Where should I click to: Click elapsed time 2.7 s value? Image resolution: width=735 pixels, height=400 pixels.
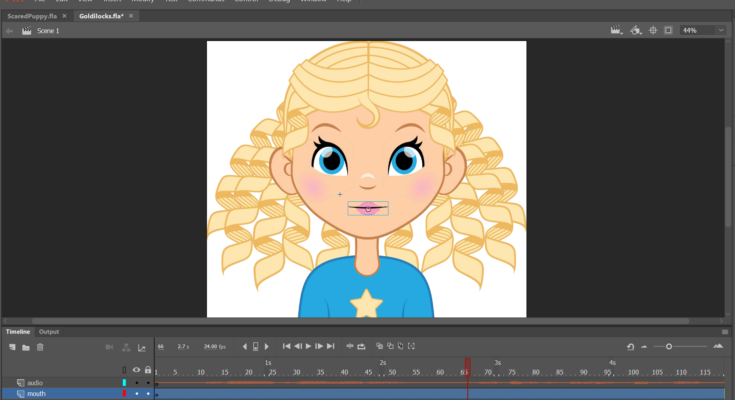pyautogui.click(x=183, y=347)
